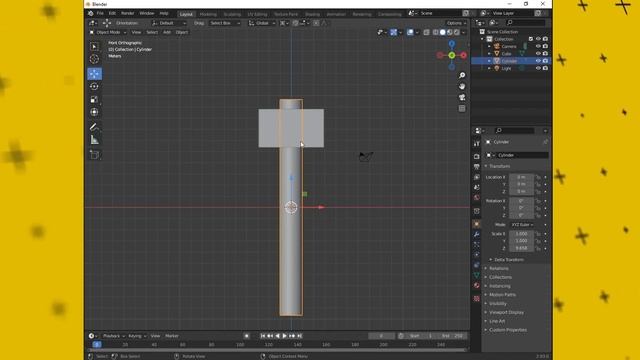The width and height of the screenshot is (640, 360).
Task: Toggle the Collection eye visibility icon
Action: click(538, 39)
